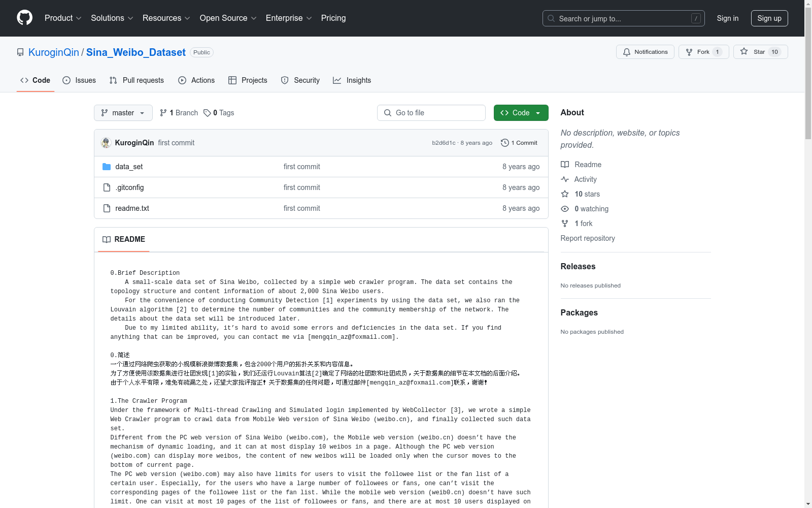Viewport: 812px width, 508px height.
Task: Open the Enterprise dropdown
Action: (x=289, y=18)
